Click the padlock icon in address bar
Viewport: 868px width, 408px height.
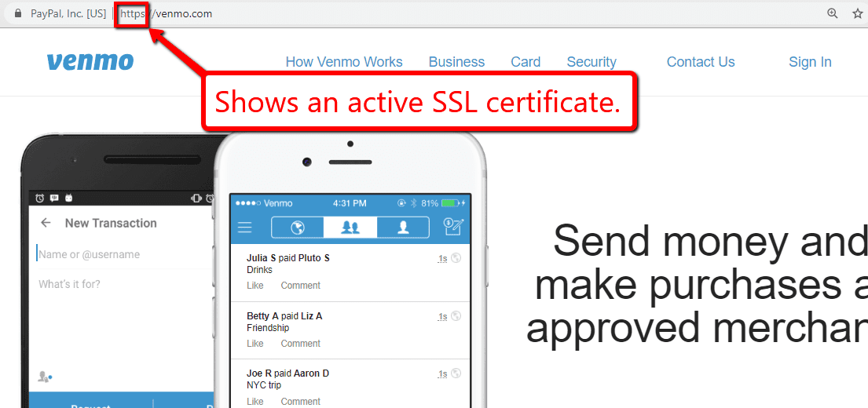[x=18, y=13]
